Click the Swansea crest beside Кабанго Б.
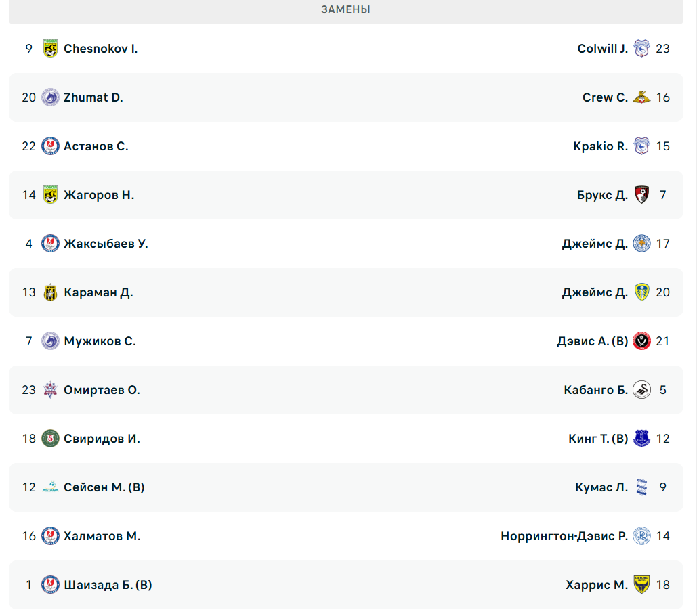This screenshot has width=697, height=616. (x=641, y=390)
